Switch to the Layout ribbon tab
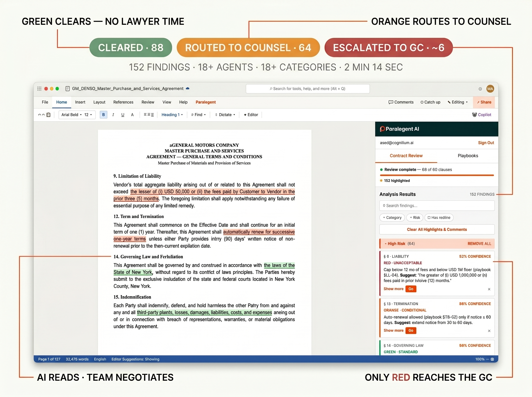Image resolution: width=532 pixels, height=397 pixels. point(99,102)
